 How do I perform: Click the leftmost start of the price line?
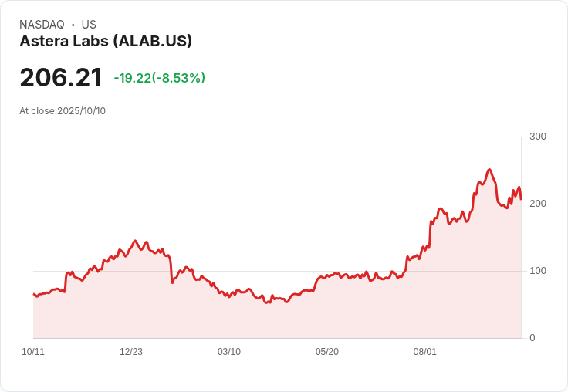[34, 294]
